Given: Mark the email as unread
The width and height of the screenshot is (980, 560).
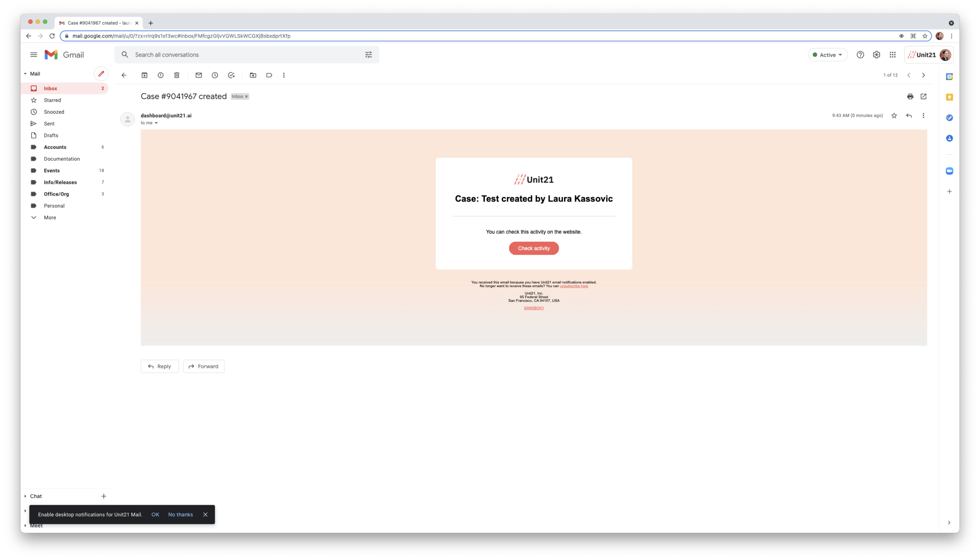Looking at the screenshot, I should click(198, 75).
